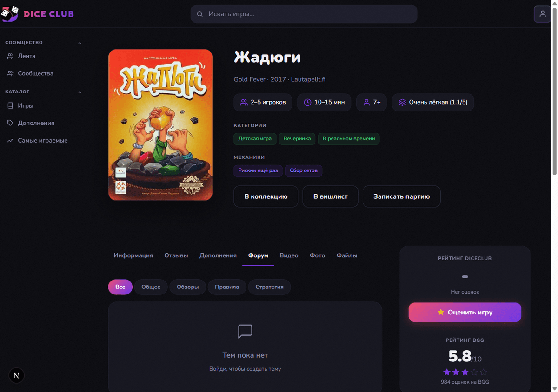Click the first BGG rating star

pos(447,372)
